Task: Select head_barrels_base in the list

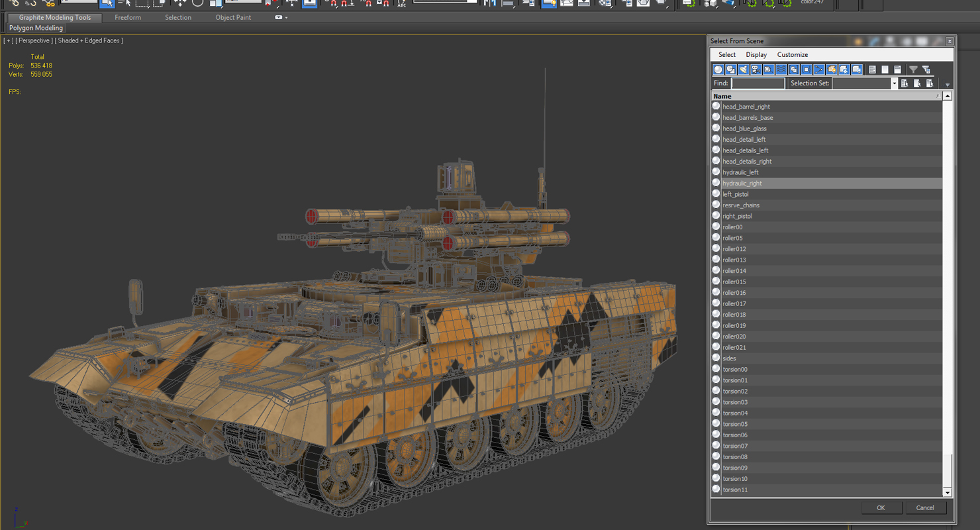Action: (826, 117)
